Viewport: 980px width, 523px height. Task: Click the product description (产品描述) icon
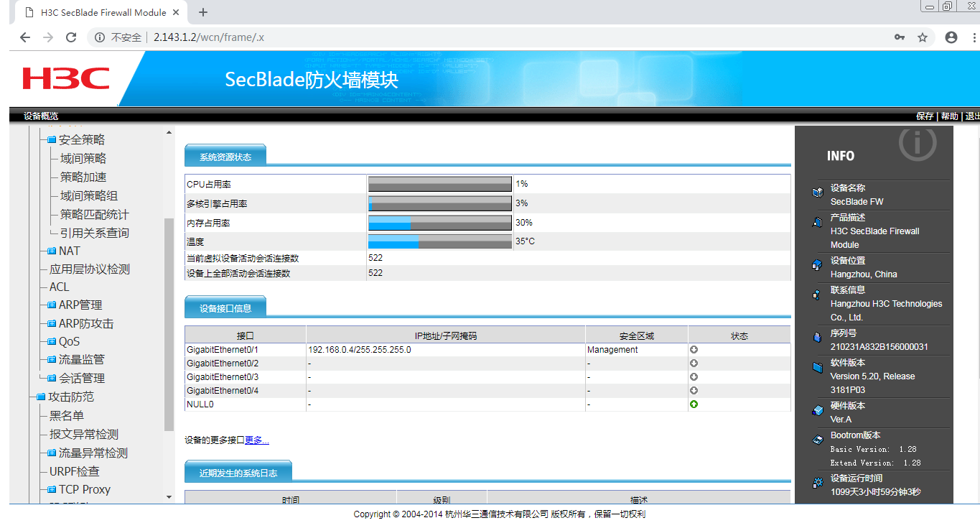(817, 223)
